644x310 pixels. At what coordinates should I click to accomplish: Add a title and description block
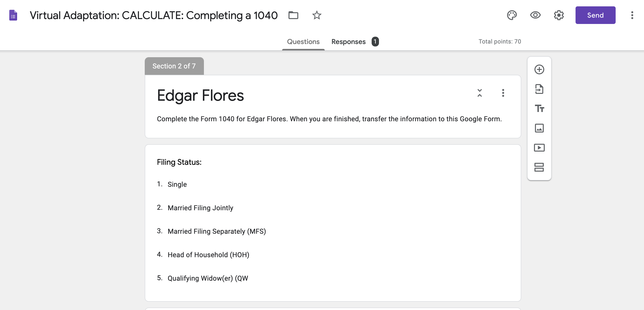[x=540, y=109]
